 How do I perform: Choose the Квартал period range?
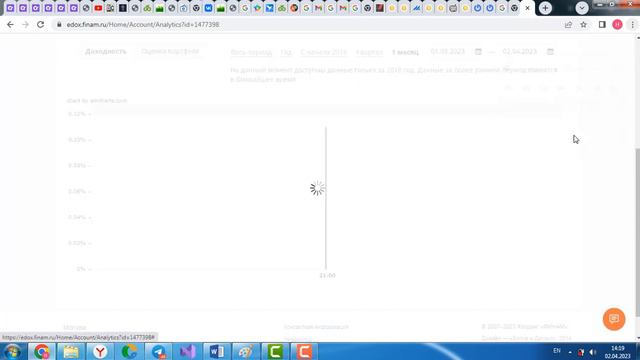click(x=369, y=52)
